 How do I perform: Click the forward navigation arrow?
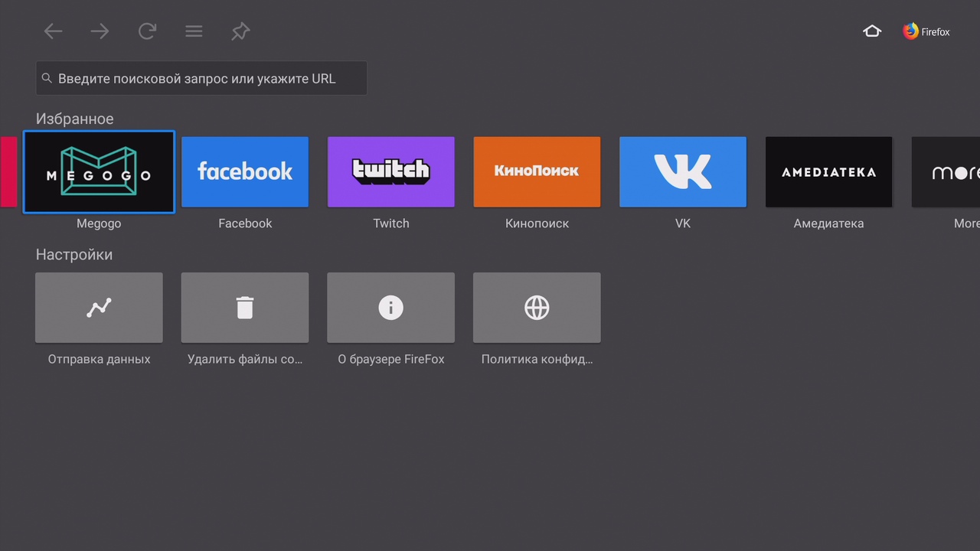(x=100, y=31)
